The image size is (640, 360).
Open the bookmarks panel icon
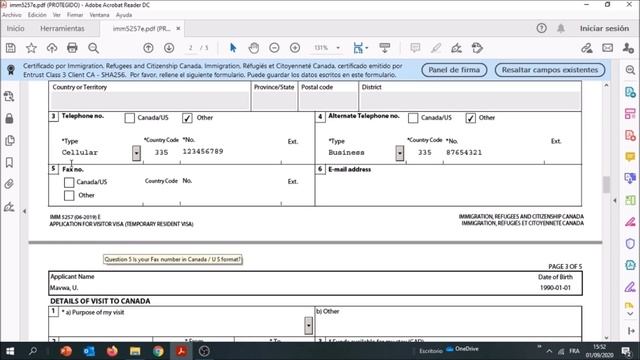click(9, 162)
